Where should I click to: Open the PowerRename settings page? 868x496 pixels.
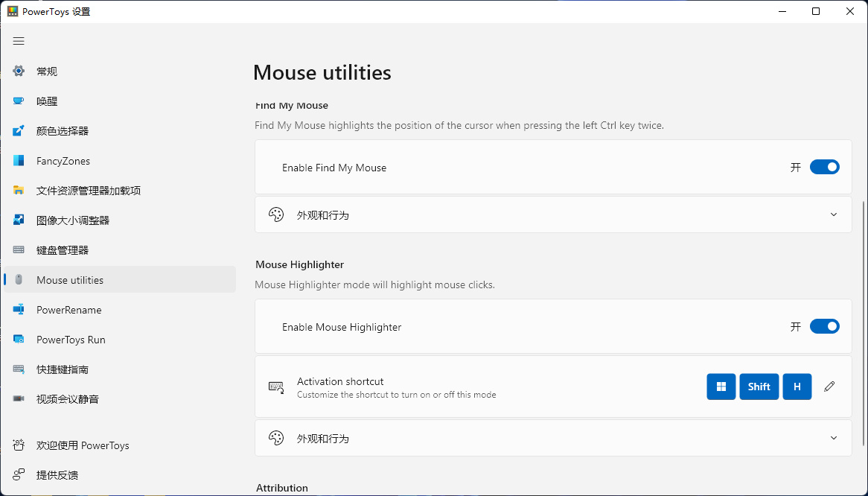point(68,310)
